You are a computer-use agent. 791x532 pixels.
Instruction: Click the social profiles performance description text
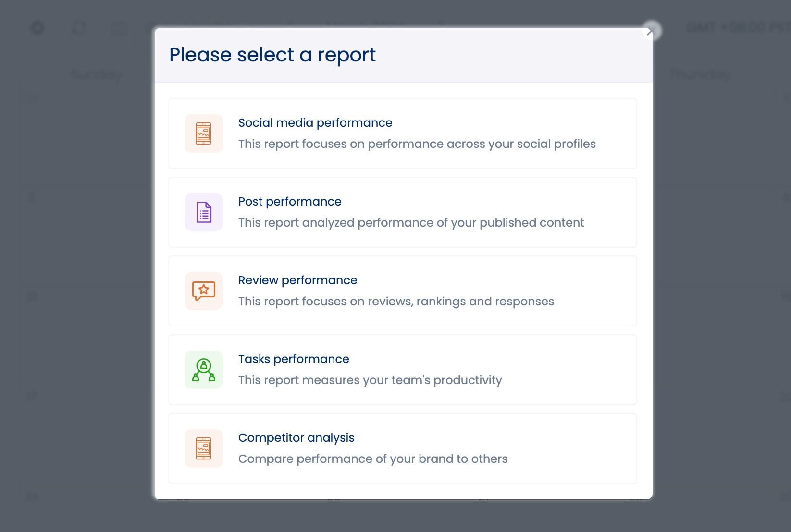(x=417, y=144)
